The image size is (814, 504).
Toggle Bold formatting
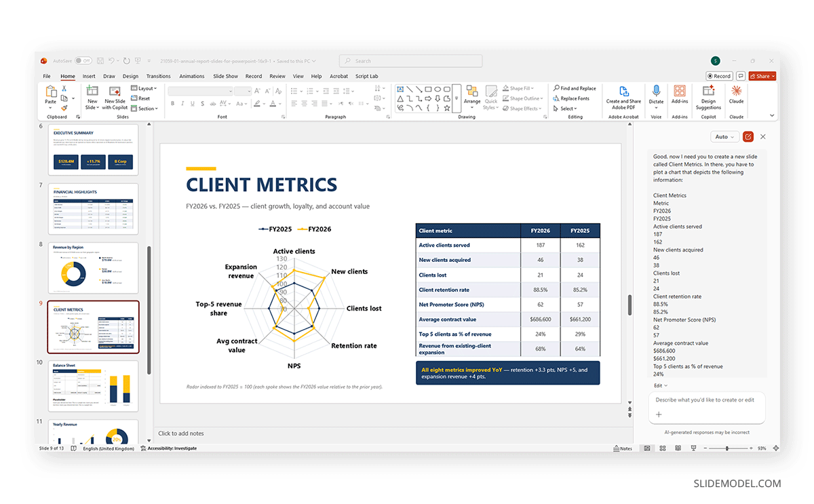[172, 104]
